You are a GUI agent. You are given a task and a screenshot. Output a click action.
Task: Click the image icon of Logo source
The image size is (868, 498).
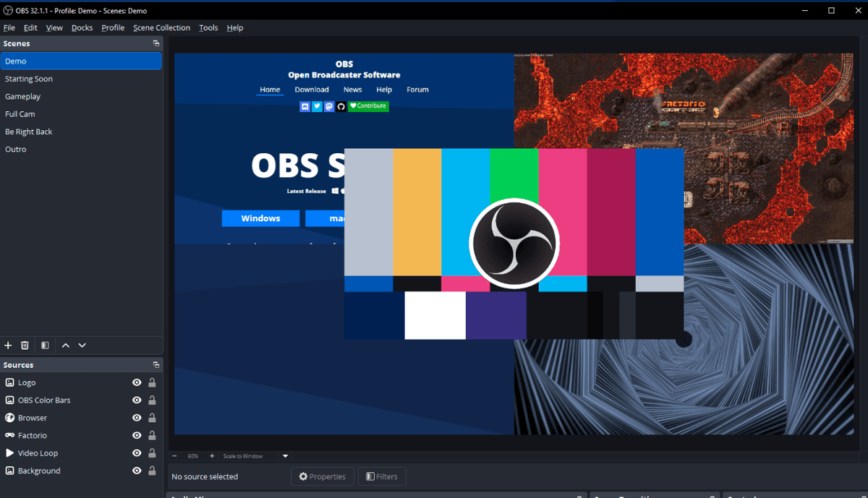coord(10,382)
